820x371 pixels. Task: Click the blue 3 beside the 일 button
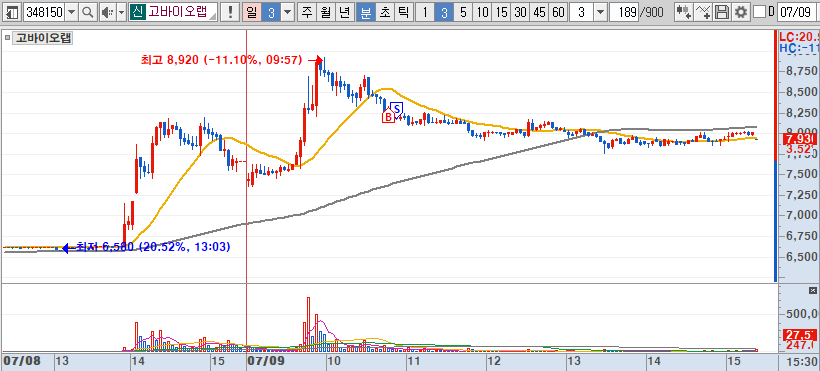(x=270, y=12)
